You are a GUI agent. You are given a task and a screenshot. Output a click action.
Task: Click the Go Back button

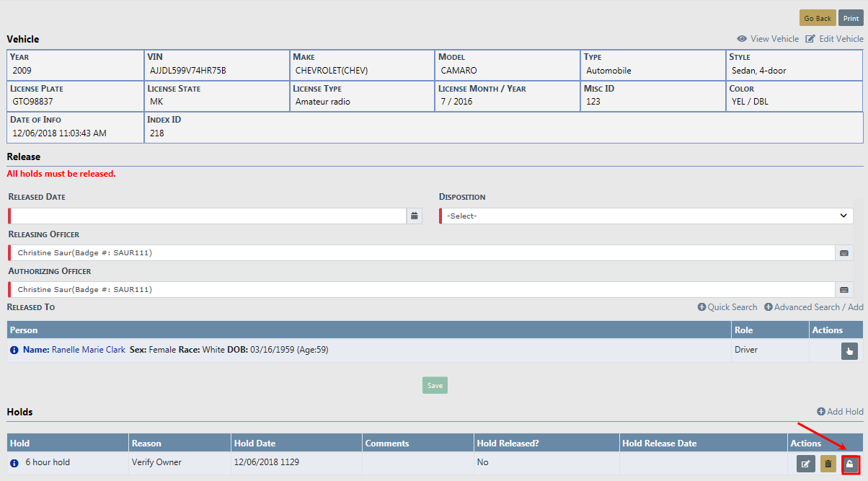click(818, 18)
